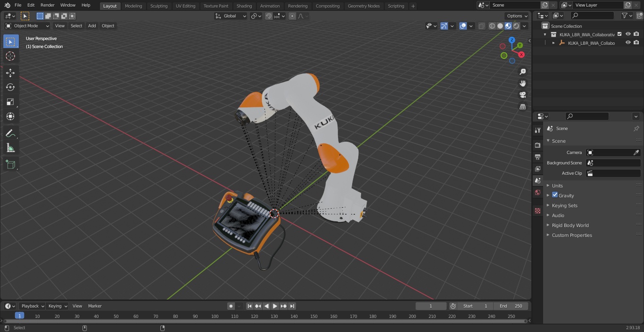Switch perspective/orthographic with grid icon
The height and width of the screenshot is (332, 644).
pyautogui.click(x=522, y=107)
